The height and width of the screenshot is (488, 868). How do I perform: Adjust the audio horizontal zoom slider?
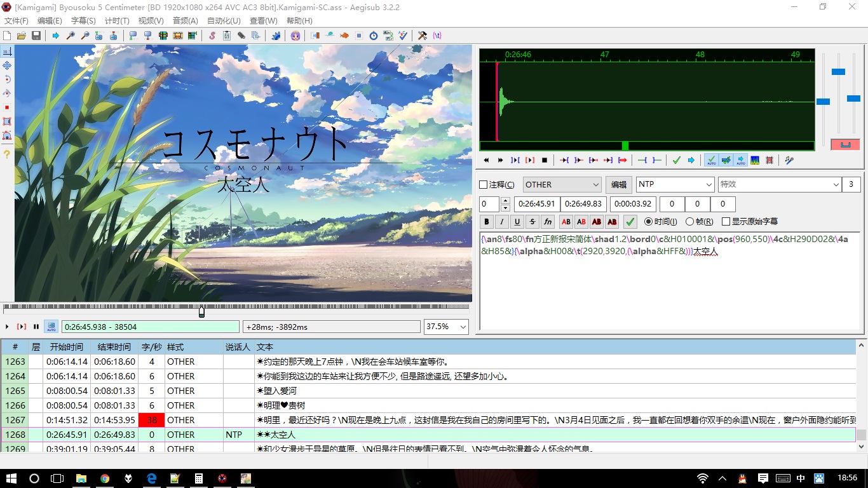coord(823,102)
